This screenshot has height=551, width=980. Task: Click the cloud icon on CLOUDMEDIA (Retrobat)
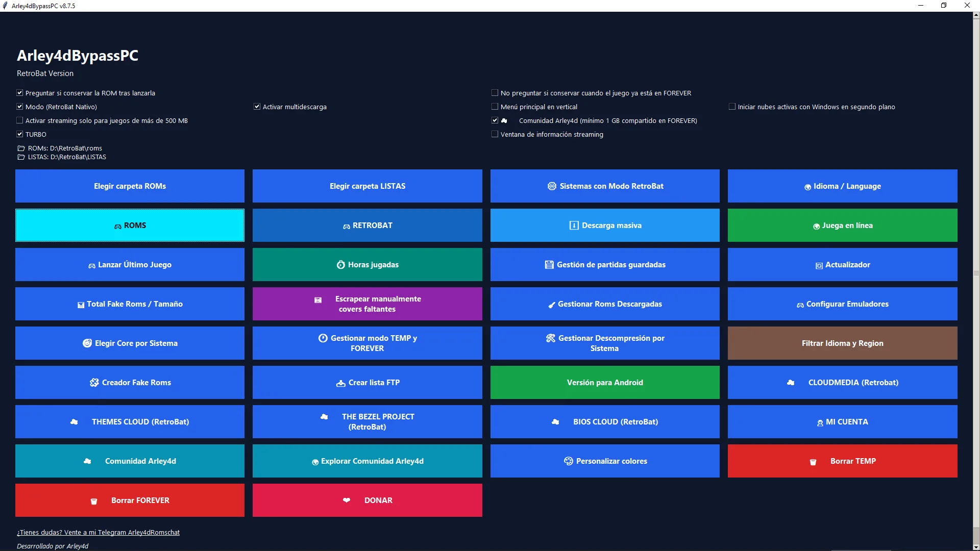791,383
